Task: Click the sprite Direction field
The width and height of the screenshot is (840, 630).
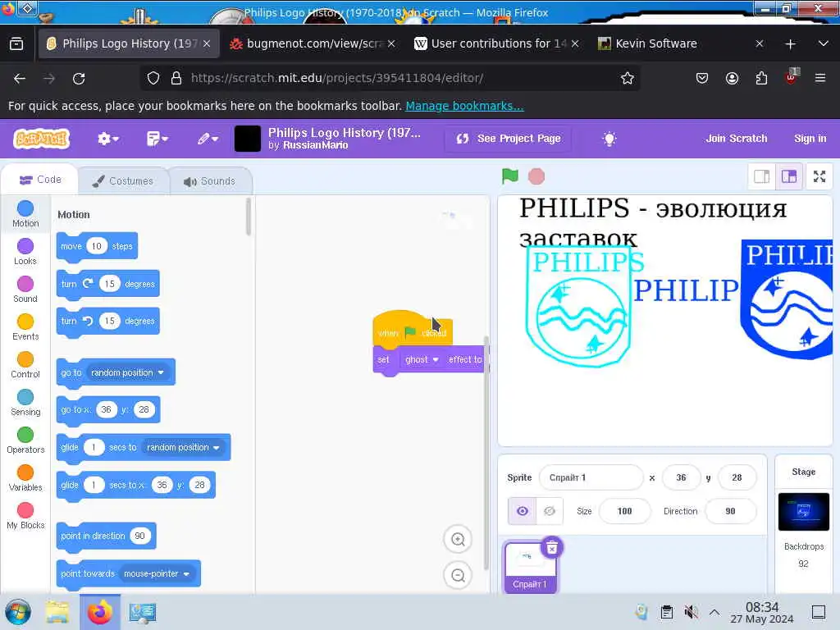Action: click(730, 511)
